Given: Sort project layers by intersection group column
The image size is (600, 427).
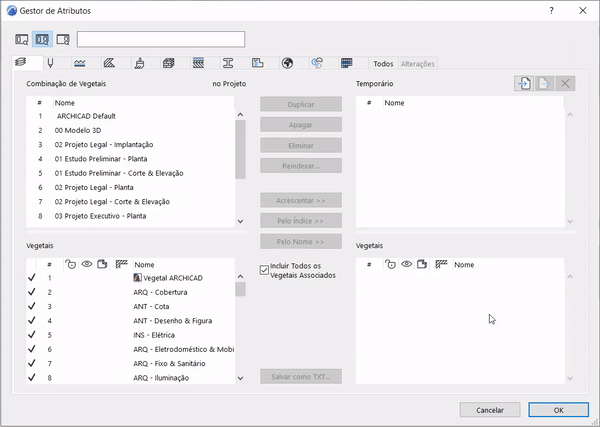Looking at the screenshot, I should click(121, 264).
